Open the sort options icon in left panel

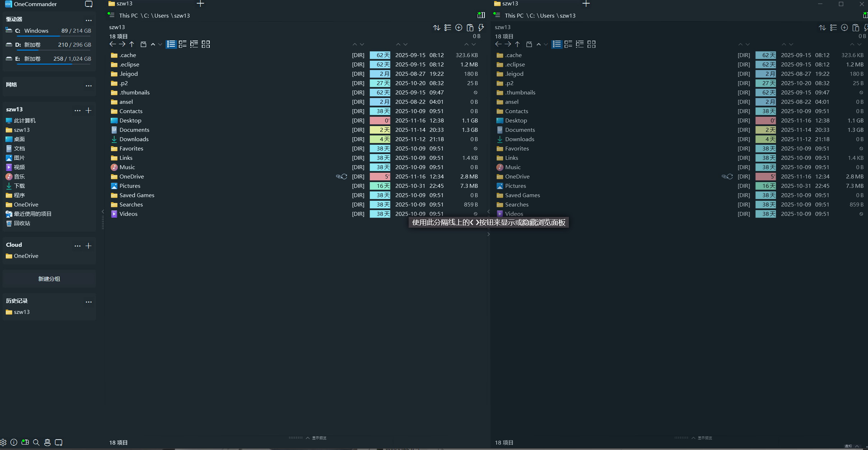436,27
